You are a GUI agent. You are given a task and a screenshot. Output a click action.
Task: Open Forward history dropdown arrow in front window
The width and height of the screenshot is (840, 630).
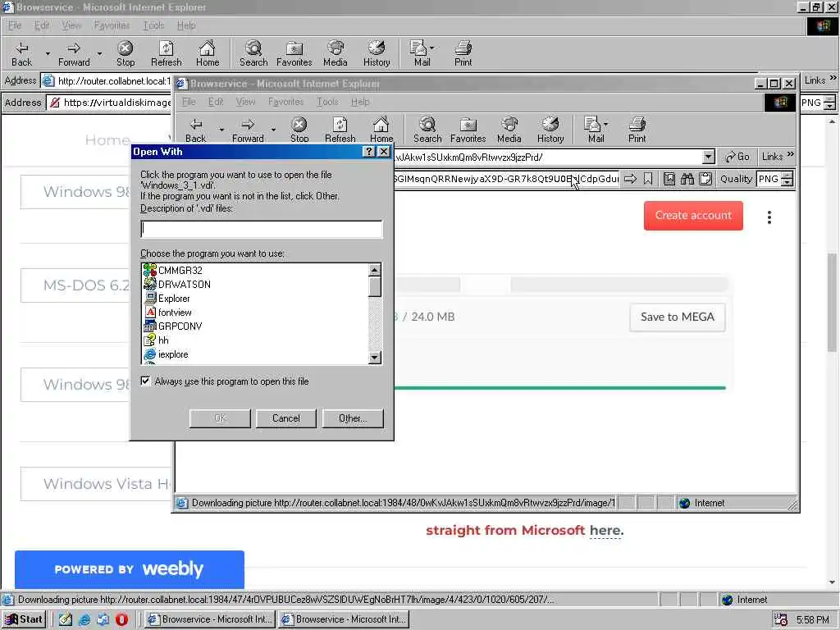(x=273, y=130)
